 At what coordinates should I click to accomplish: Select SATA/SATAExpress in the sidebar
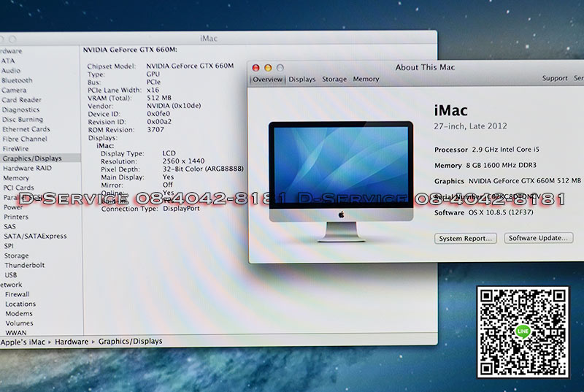click(x=35, y=236)
